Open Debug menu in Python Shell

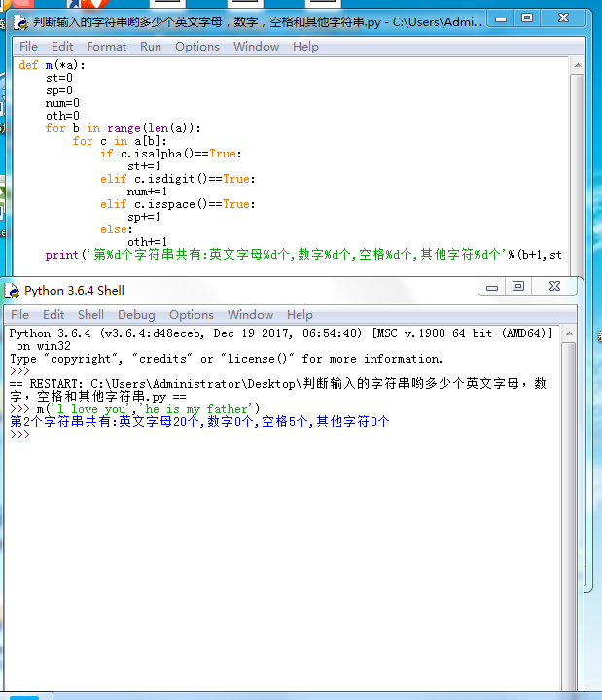(136, 315)
